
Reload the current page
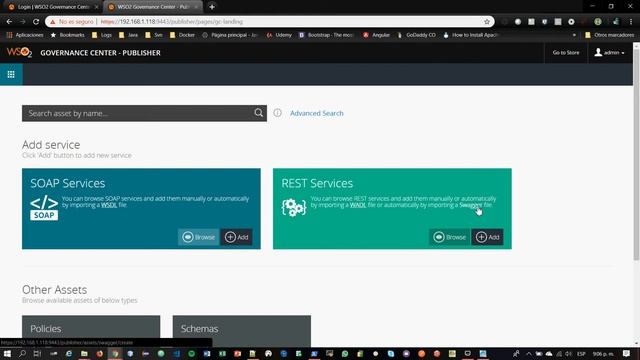[36, 22]
